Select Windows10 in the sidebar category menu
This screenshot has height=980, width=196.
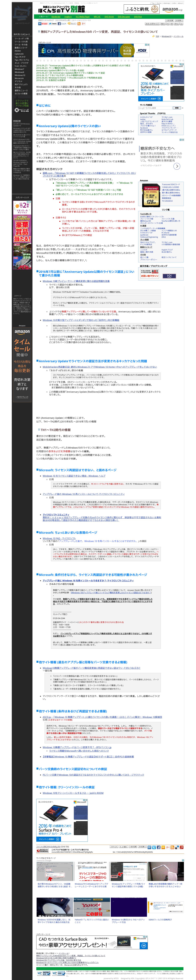[x=20, y=75]
